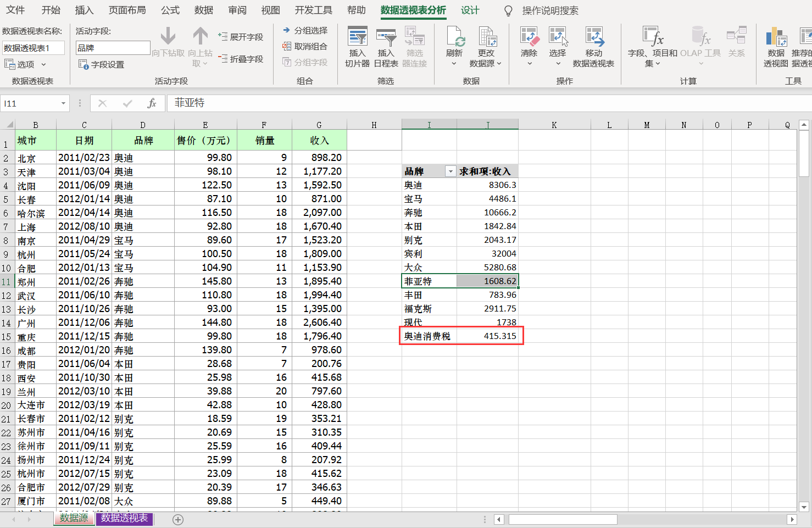The image size is (812, 528).
Task: Switch to the 开发工具 ribbon tab
Action: point(314,10)
